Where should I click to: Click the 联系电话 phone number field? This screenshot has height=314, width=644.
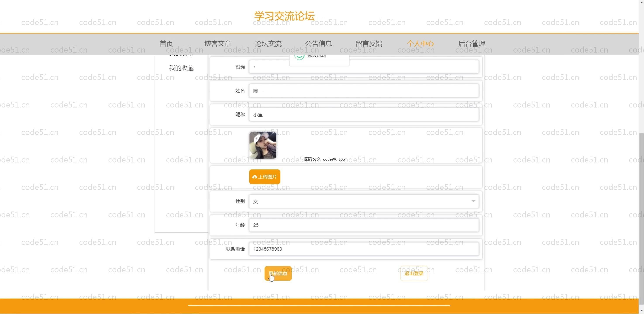[x=364, y=249]
